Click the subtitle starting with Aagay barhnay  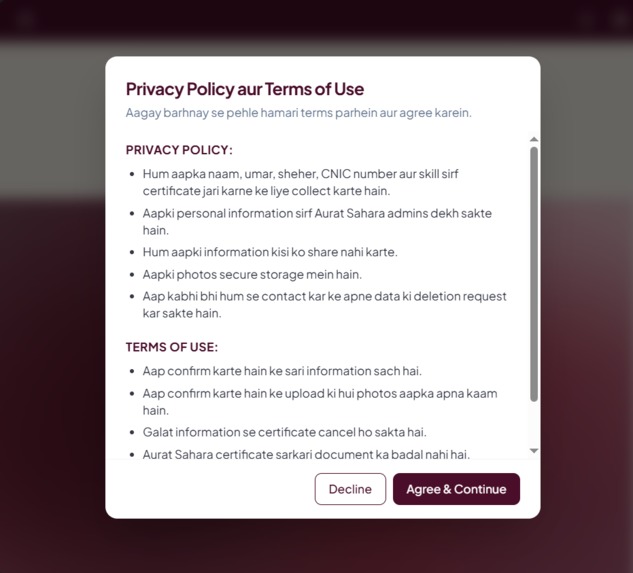298,113
